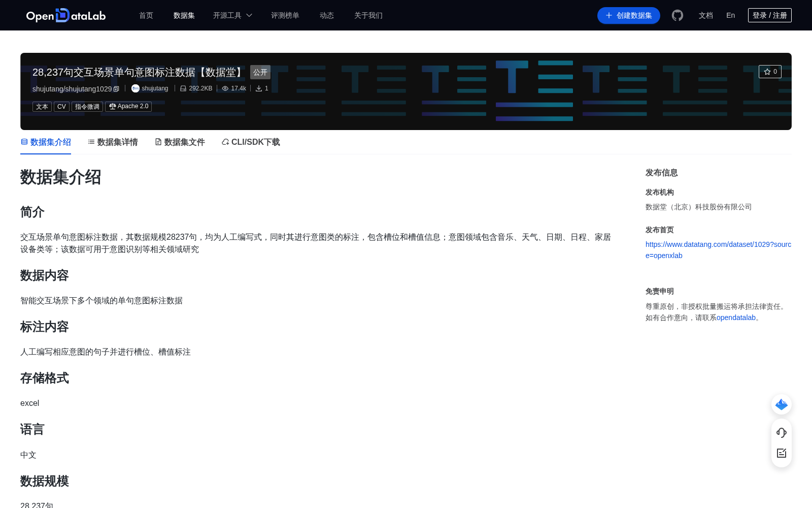The height and width of the screenshot is (508, 812).
Task: Click the 创建数据集 button
Action: (629, 15)
